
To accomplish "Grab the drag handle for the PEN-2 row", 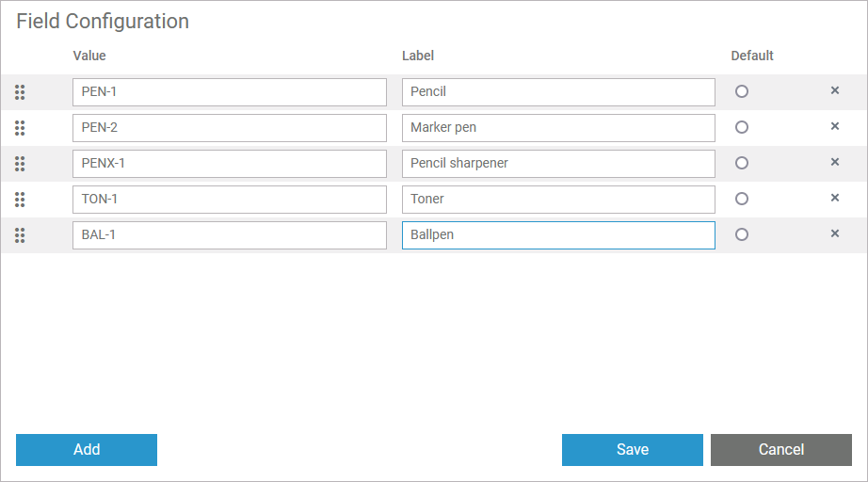I will coord(20,128).
